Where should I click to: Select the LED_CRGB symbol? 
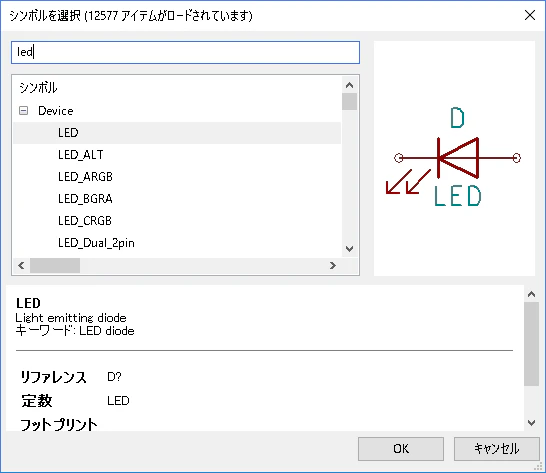(x=177, y=220)
